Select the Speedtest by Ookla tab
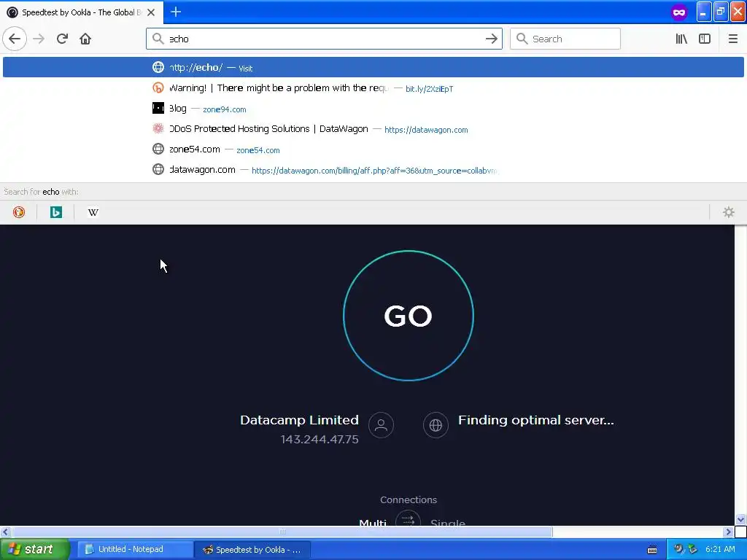This screenshot has width=747, height=560. click(82, 12)
